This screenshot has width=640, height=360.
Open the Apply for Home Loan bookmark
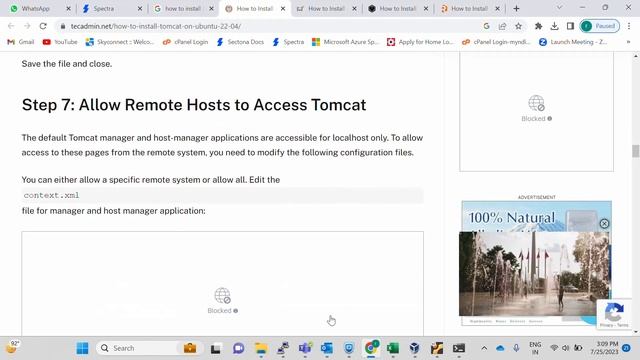click(420, 42)
